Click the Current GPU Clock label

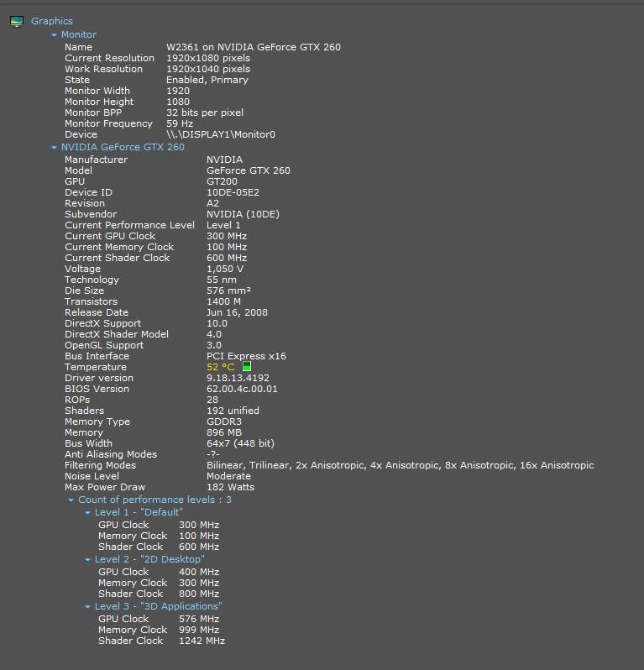[x=110, y=236]
